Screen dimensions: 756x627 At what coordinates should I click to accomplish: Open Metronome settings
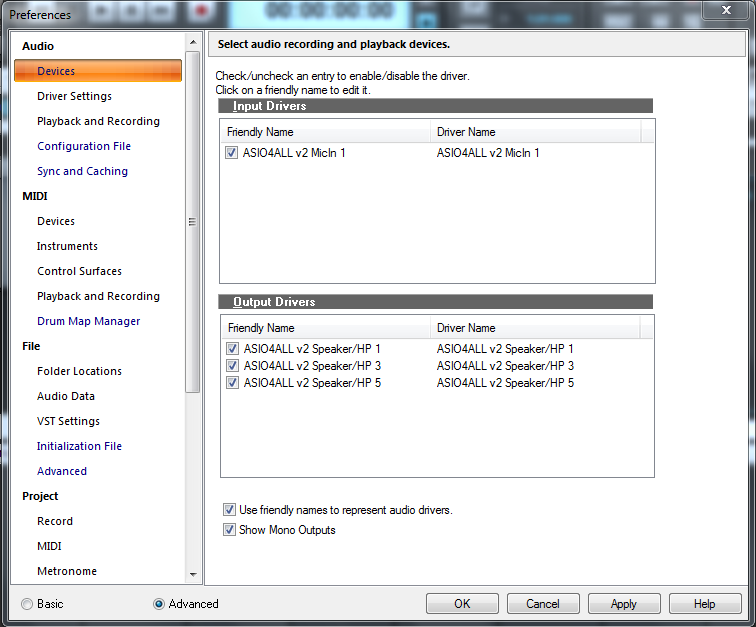click(67, 571)
